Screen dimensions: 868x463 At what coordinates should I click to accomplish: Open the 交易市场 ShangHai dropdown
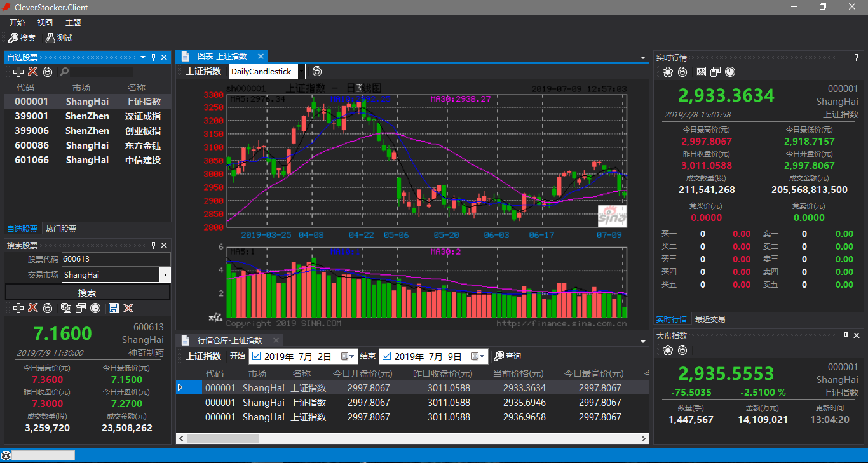(165, 275)
